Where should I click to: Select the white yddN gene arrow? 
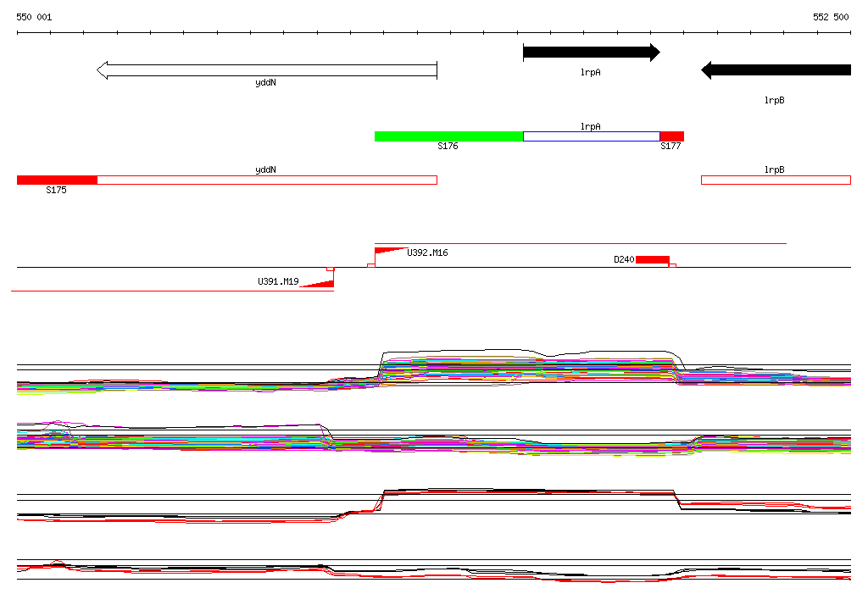(x=267, y=70)
